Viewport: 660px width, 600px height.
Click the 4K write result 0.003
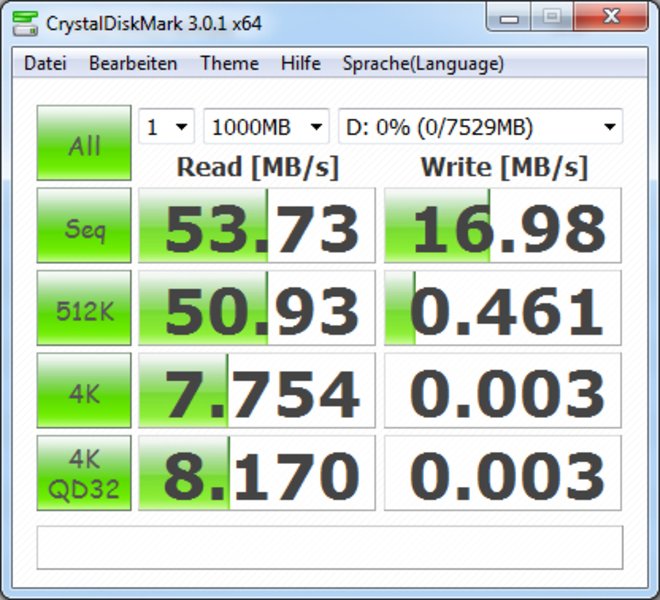tap(503, 390)
